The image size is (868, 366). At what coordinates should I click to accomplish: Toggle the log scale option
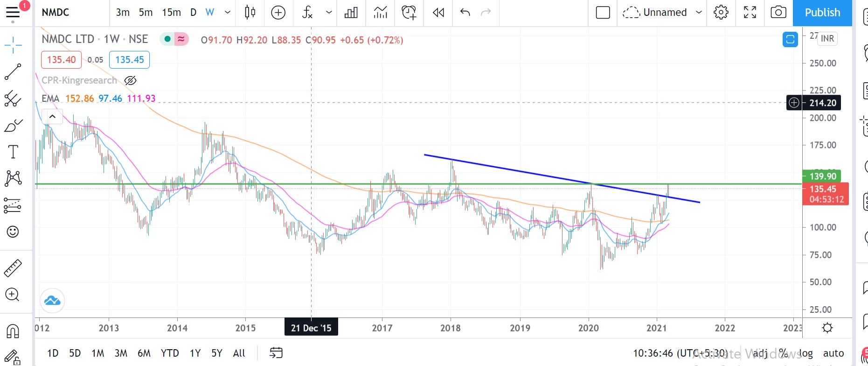click(x=806, y=353)
